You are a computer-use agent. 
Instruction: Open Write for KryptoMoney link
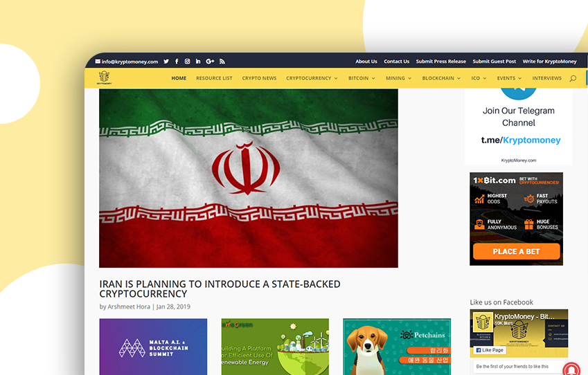(549, 62)
